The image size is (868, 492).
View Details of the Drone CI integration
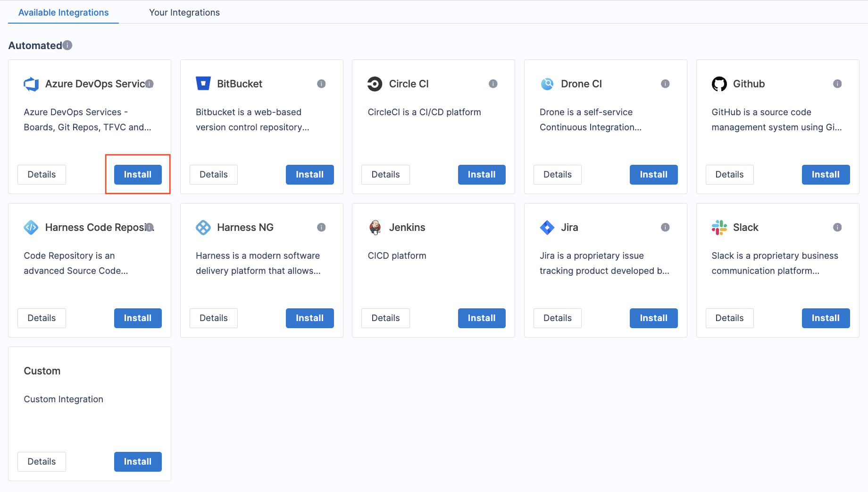tap(557, 174)
